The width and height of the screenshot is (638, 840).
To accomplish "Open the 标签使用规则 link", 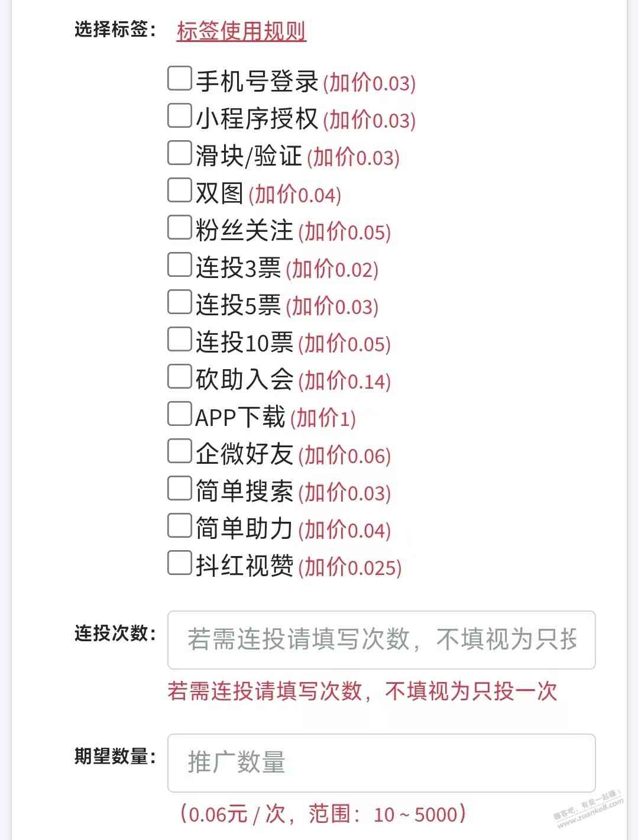I will tap(241, 31).
